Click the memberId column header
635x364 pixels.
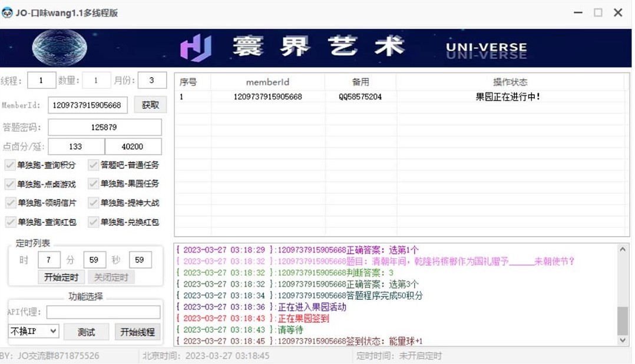pyautogui.click(x=267, y=82)
